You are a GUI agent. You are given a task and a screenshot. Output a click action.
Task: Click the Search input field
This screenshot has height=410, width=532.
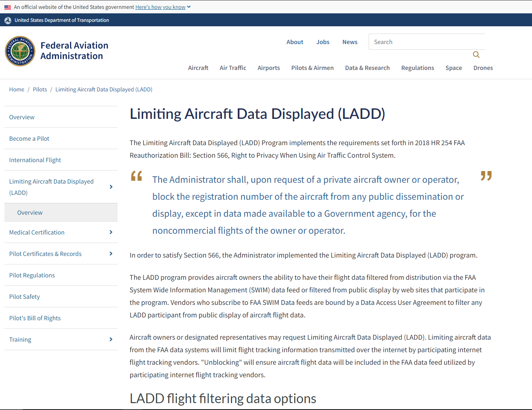(x=426, y=42)
